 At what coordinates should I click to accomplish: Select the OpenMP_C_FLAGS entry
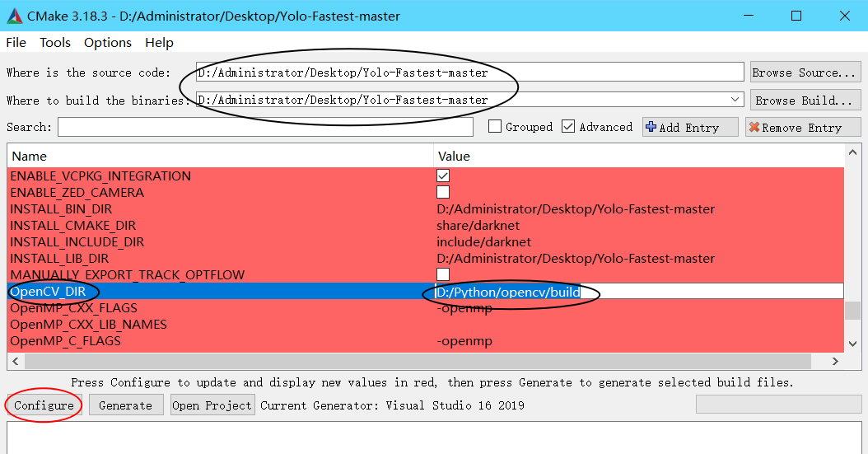click(x=65, y=341)
